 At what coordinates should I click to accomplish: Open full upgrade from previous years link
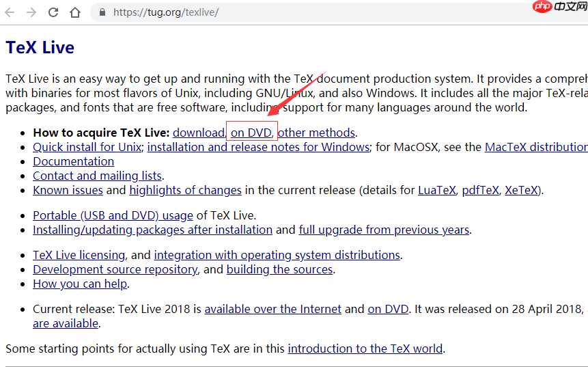(384, 230)
